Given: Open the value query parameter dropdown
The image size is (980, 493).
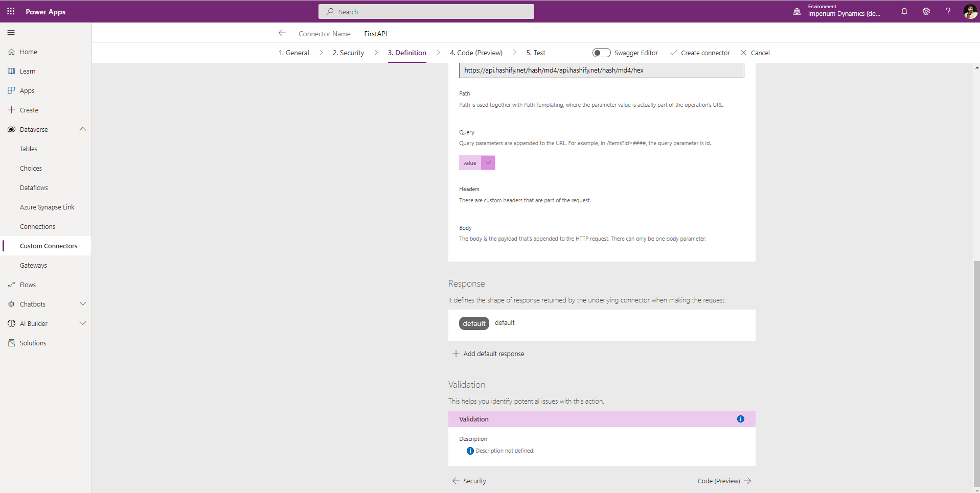Looking at the screenshot, I should 488,163.
